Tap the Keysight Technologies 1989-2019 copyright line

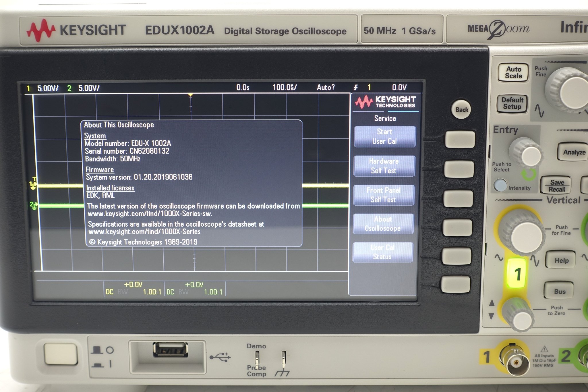(143, 242)
